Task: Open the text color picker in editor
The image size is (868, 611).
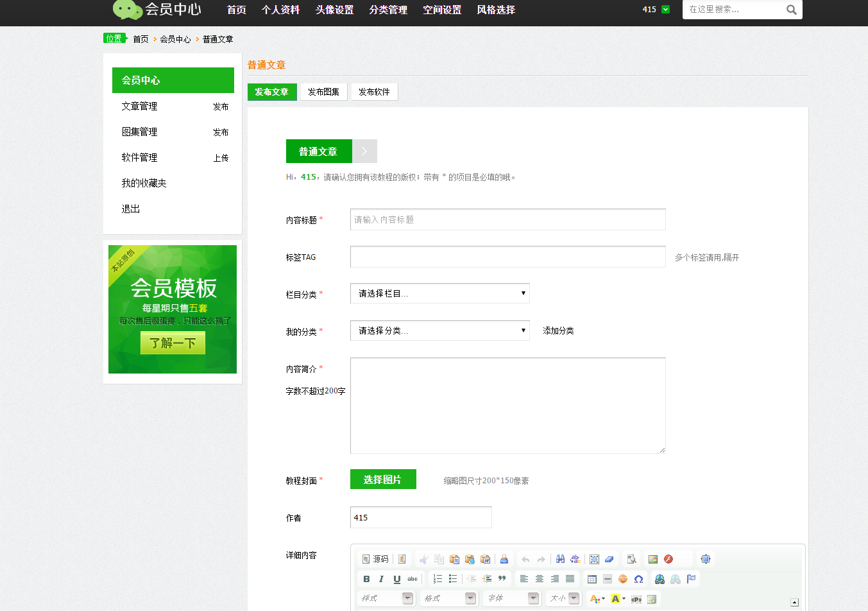Action: click(597, 599)
